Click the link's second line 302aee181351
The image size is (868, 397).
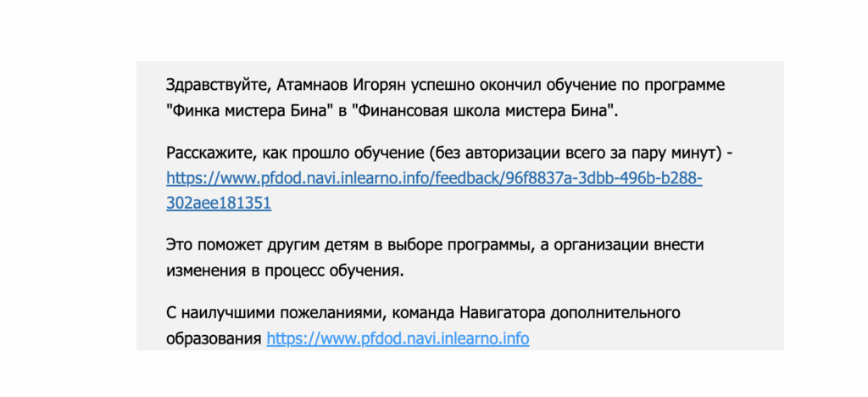click(x=219, y=204)
